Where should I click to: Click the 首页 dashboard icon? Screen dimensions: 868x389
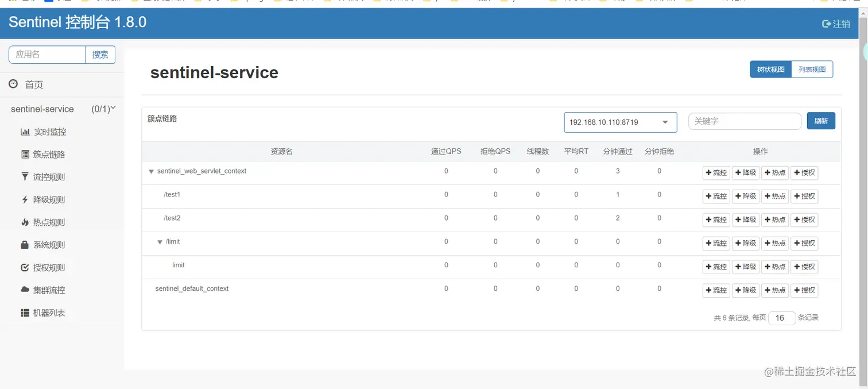click(13, 84)
